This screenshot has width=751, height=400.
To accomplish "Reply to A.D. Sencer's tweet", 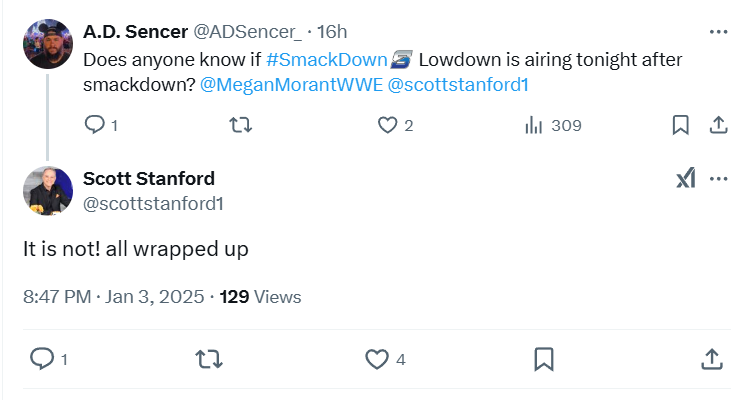I will 95,125.
